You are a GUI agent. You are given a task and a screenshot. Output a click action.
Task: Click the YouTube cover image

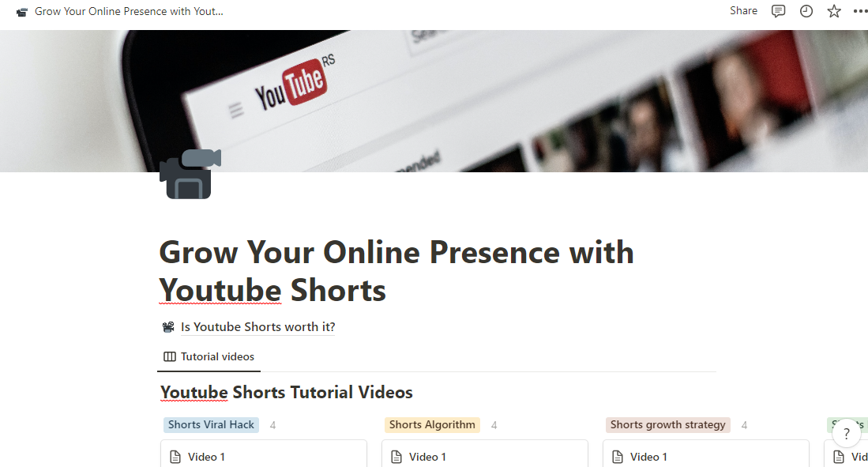click(x=434, y=101)
